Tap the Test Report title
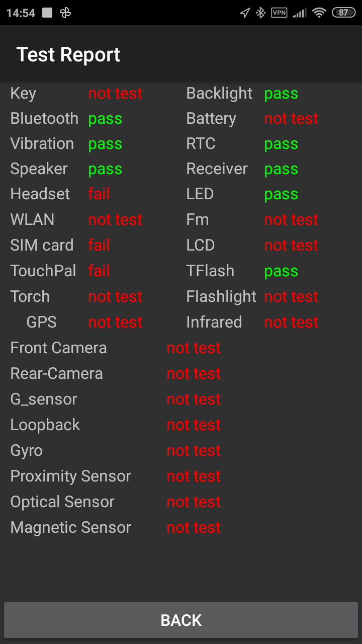The width and height of the screenshot is (362, 644). 68,54
